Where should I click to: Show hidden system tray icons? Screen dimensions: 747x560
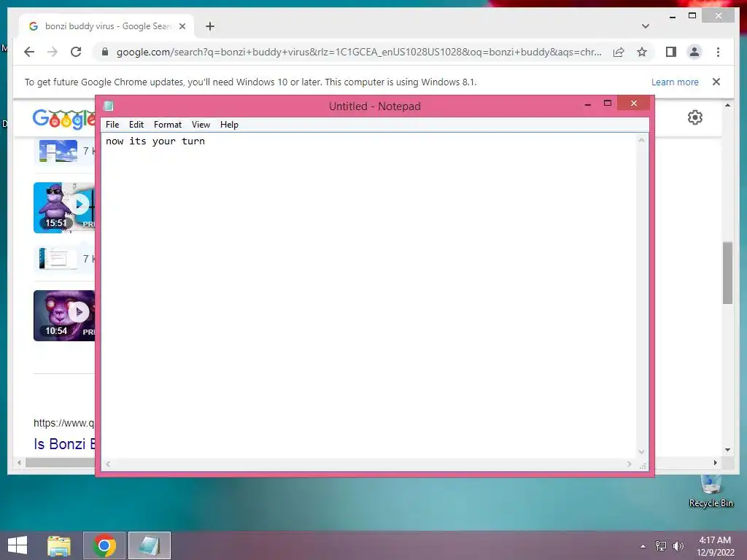643,546
